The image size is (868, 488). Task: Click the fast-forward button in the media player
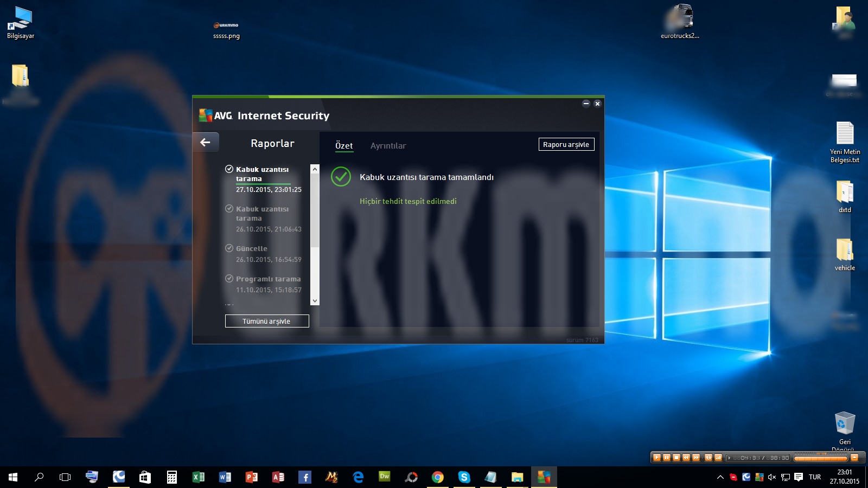(x=696, y=458)
